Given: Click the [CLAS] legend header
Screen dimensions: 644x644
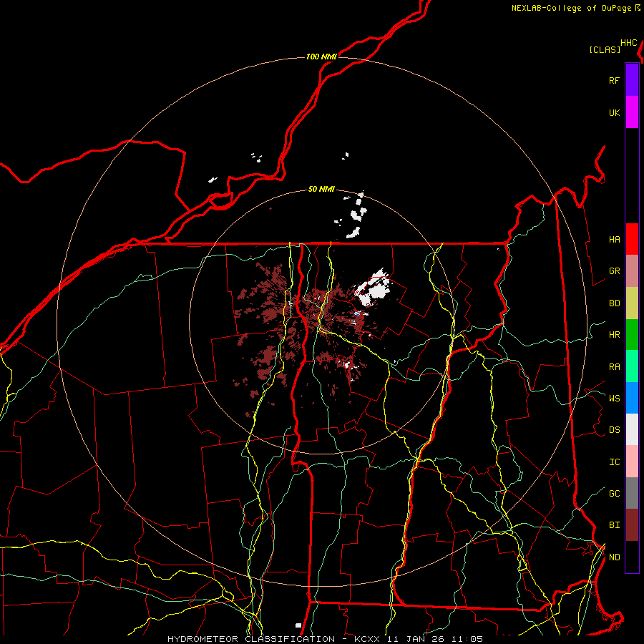Looking at the screenshot, I should click(x=605, y=49).
